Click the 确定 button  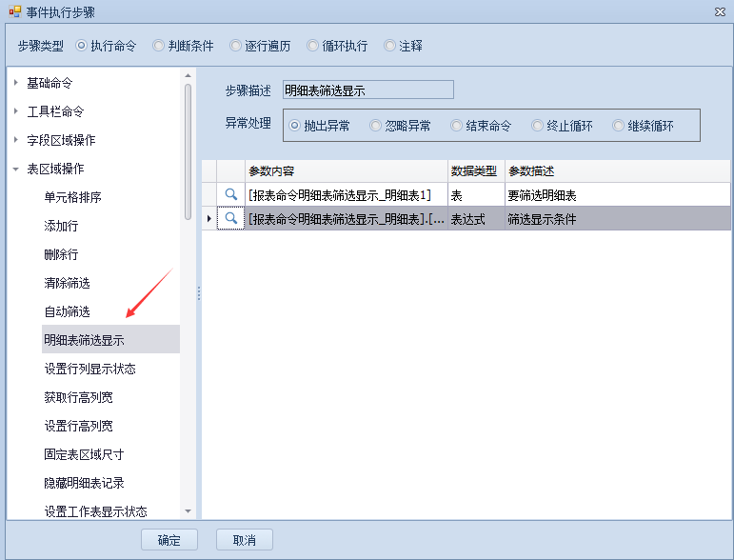pos(169,540)
